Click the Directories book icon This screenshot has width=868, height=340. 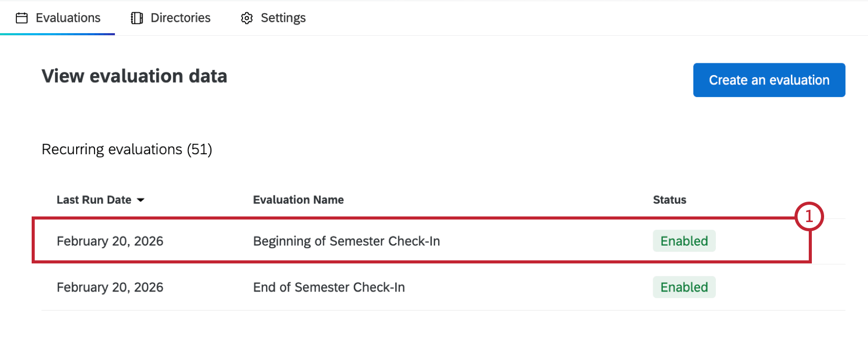[x=137, y=18]
